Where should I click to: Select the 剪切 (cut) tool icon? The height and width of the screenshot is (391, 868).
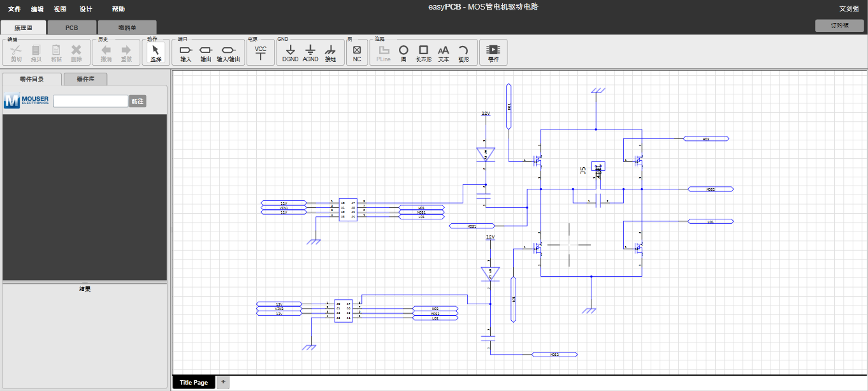(x=16, y=53)
